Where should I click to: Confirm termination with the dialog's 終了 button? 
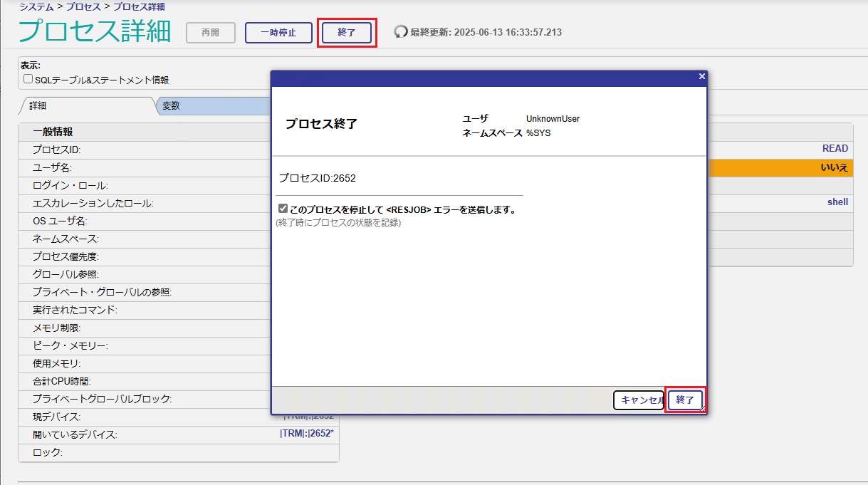tap(684, 400)
